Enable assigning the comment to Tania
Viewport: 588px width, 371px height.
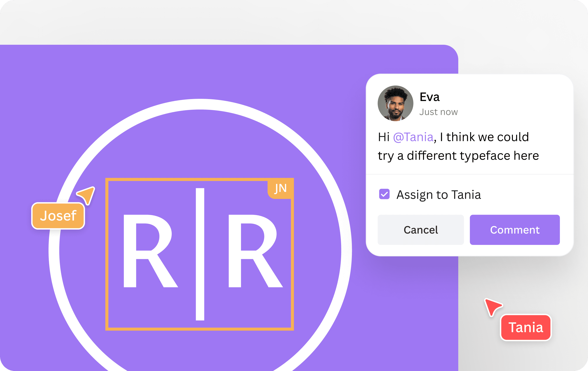point(384,194)
